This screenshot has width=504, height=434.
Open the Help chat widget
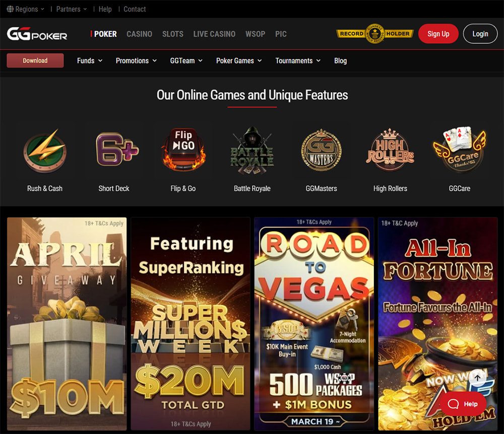[463, 404]
